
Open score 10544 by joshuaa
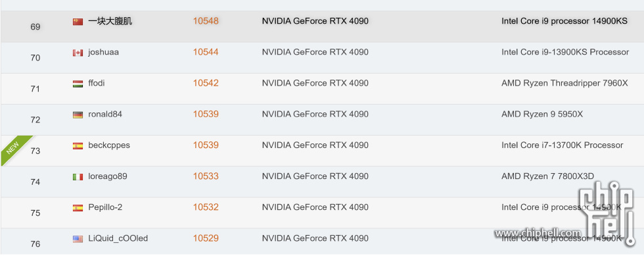(x=206, y=52)
